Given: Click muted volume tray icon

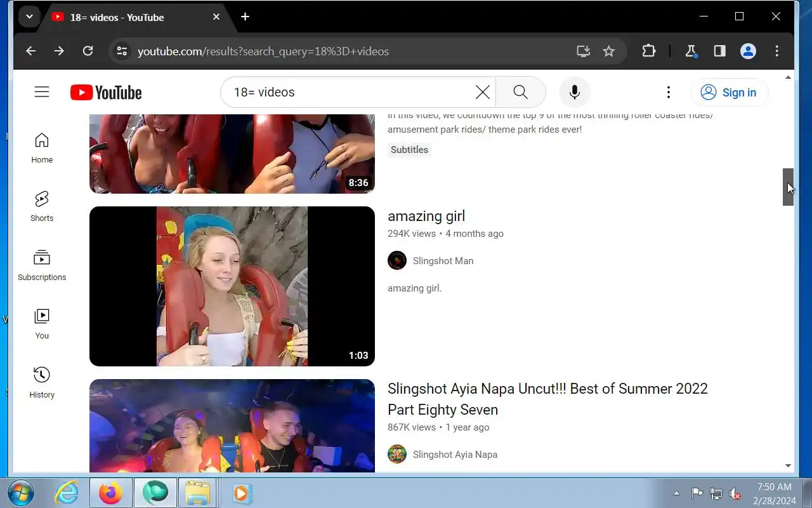Looking at the screenshot, I should point(735,493).
